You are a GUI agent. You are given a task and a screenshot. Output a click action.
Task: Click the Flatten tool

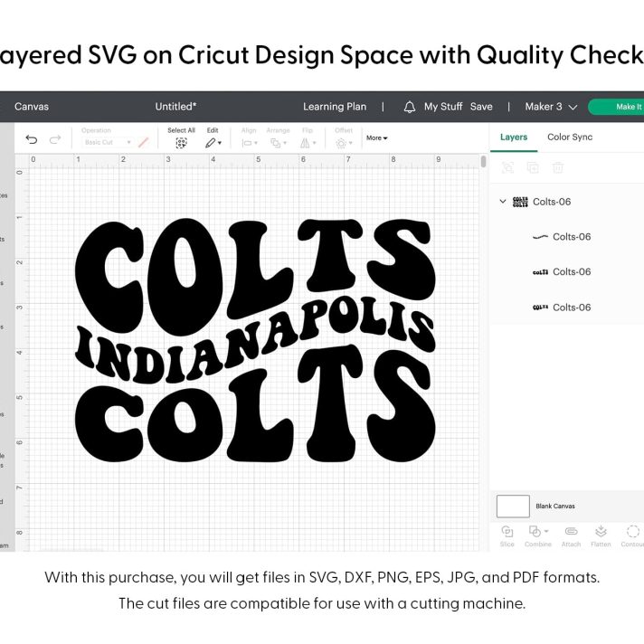[x=601, y=535]
